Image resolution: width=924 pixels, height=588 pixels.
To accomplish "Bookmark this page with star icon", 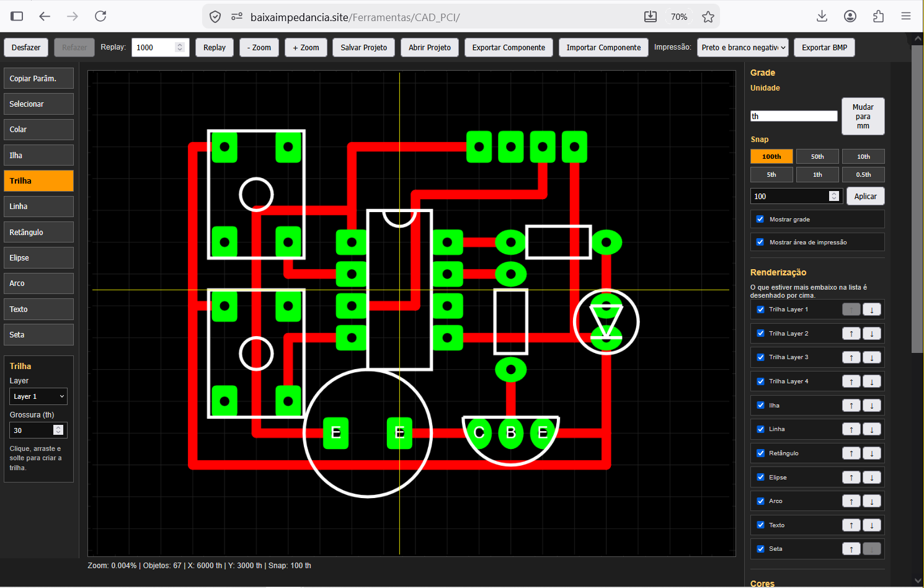I will pos(708,17).
